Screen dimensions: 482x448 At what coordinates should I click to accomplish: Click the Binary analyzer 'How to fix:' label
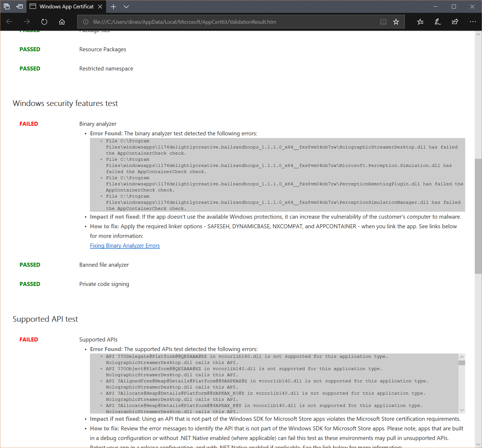[x=105, y=226]
